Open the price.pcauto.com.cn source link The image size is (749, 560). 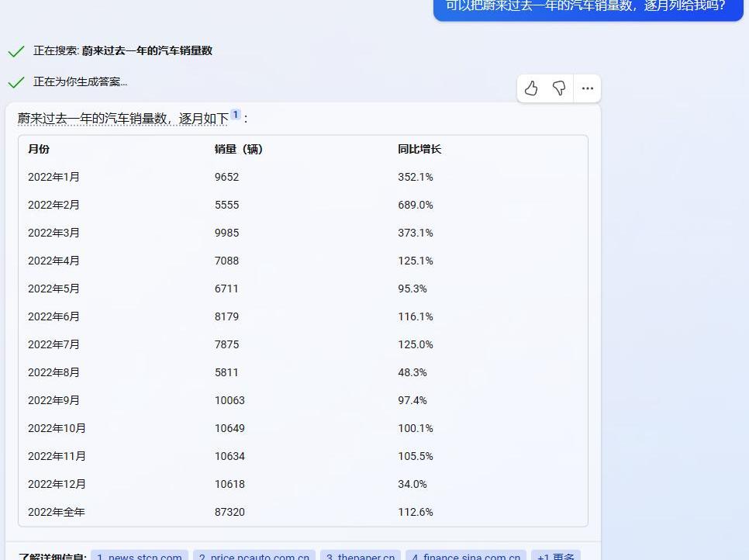pyautogui.click(x=254, y=555)
